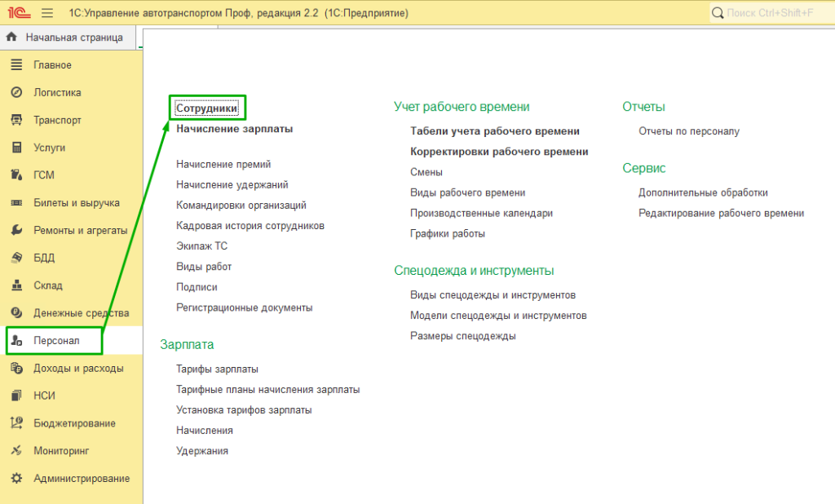Open Отчеты по персоналу

(x=689, y=131)
